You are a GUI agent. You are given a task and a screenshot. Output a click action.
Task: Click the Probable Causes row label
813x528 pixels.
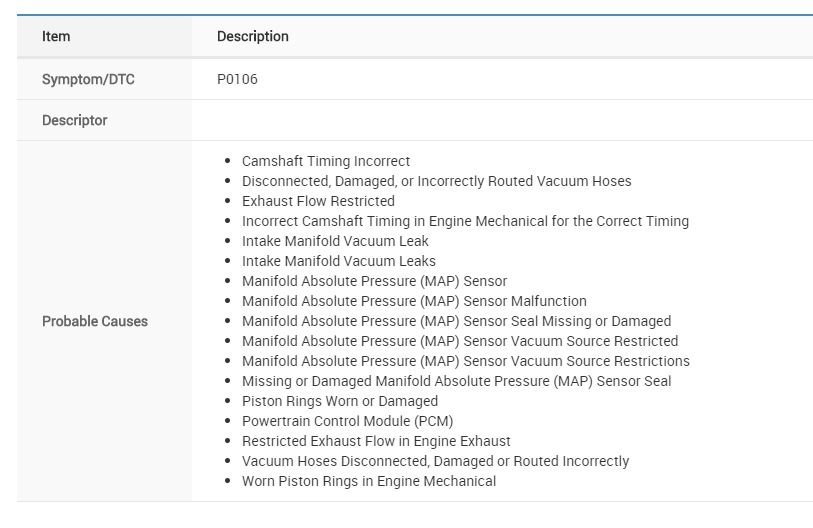coord(94,321)
